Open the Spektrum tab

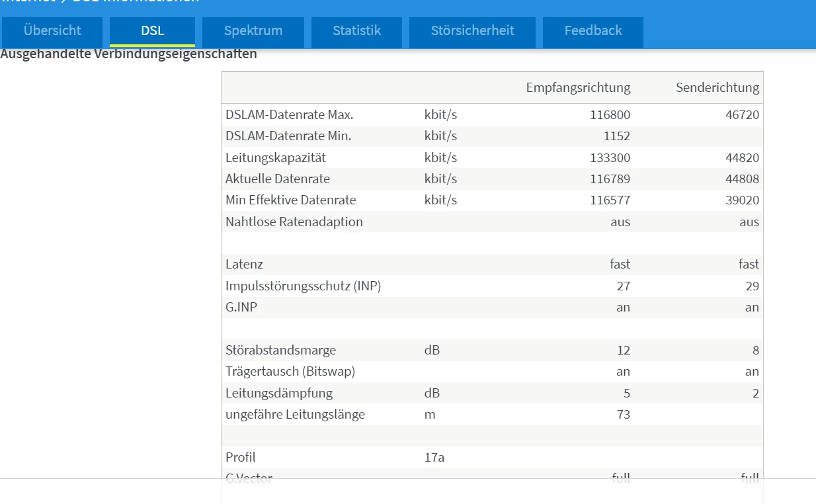(x=253, y=31)
